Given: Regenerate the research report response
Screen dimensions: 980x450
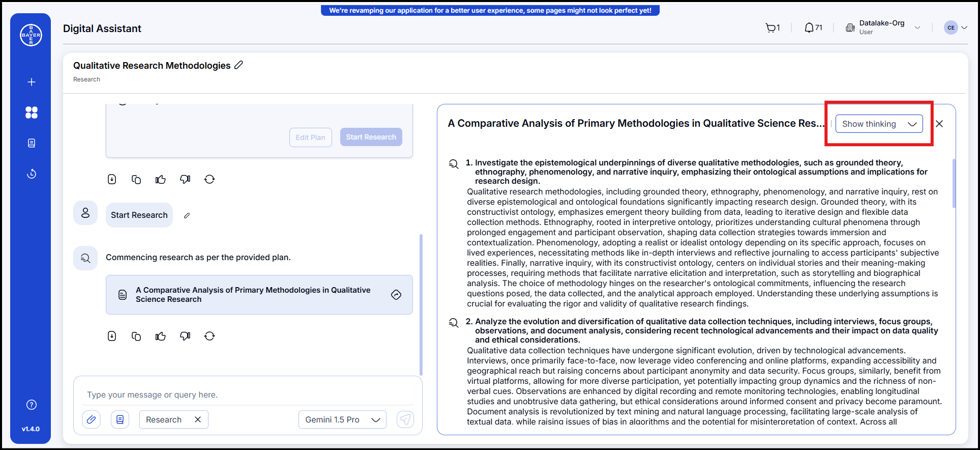Looking at the screenshot, I should coord(210,336).
